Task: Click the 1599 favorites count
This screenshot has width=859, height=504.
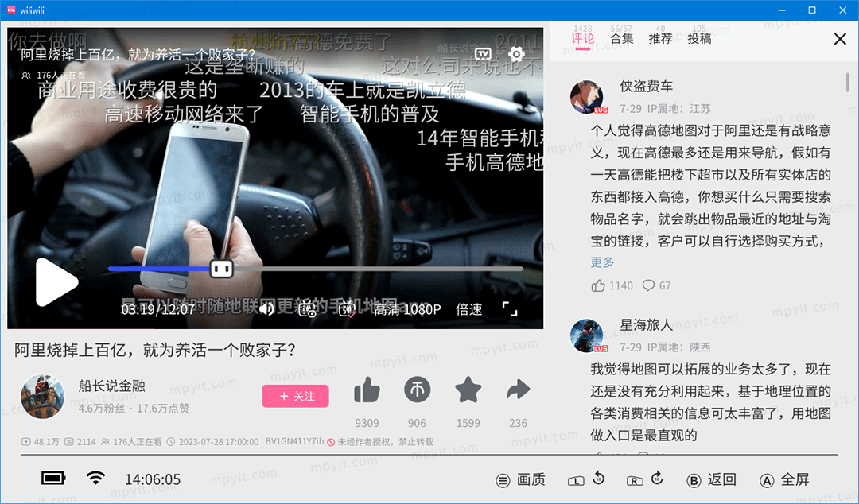Action: coord(468,423)
